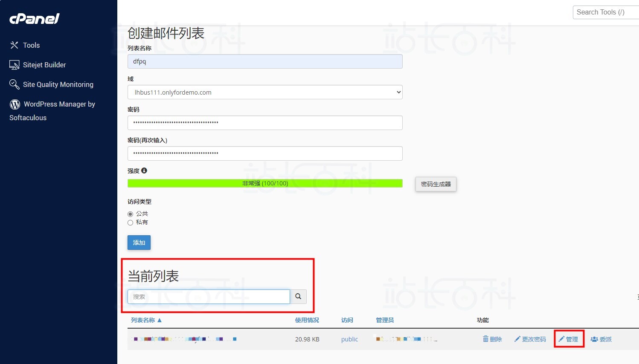Click the 列表名称 input field containing dfpq
Screen dimensions: 639x364
click(x=265, y=61)
